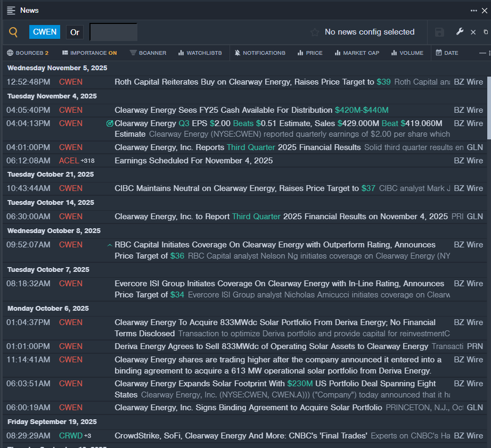This screenshot has height=448, width=491.
Task: Expand the Sources filter dropdown
Action: click(28, 53)
